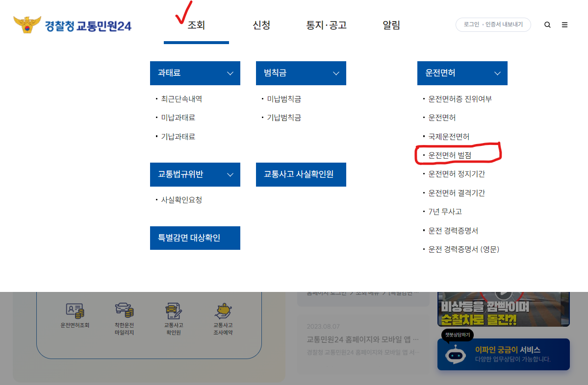Select the 알림 top menu
Image resolution: width=588 pixels, height=385 pixels.
(x=391, y=25)
